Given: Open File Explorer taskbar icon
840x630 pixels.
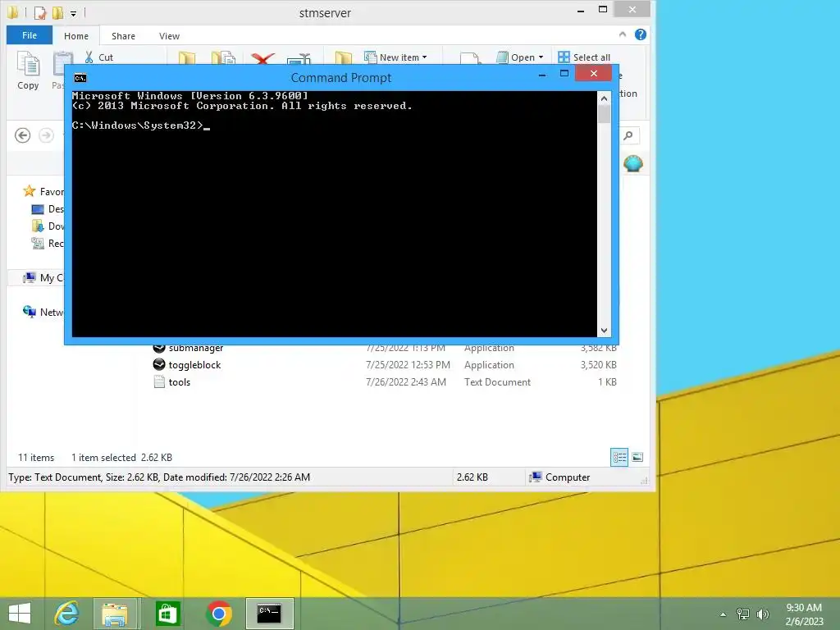Looking at the screenshot, I should [x=115, y=614].
